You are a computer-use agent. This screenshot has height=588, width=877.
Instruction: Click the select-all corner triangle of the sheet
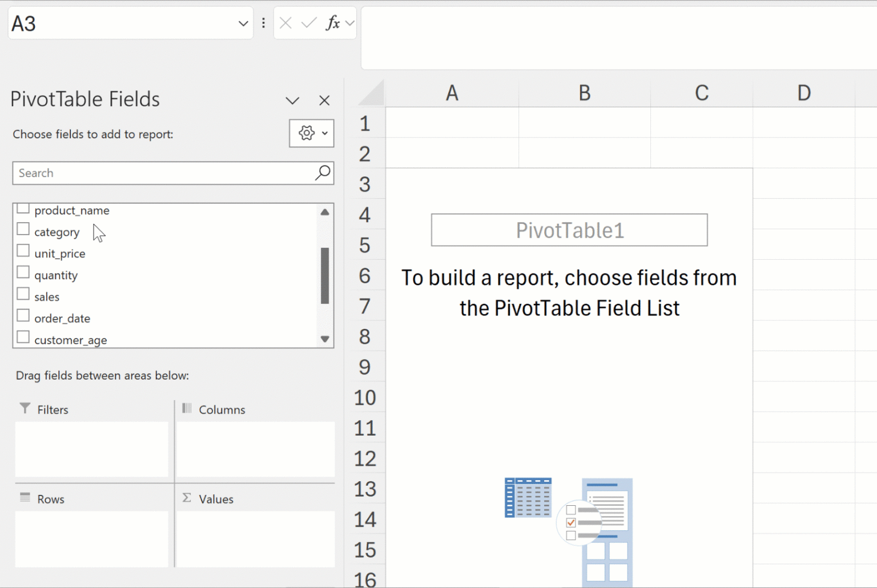[x=372, y=93]
